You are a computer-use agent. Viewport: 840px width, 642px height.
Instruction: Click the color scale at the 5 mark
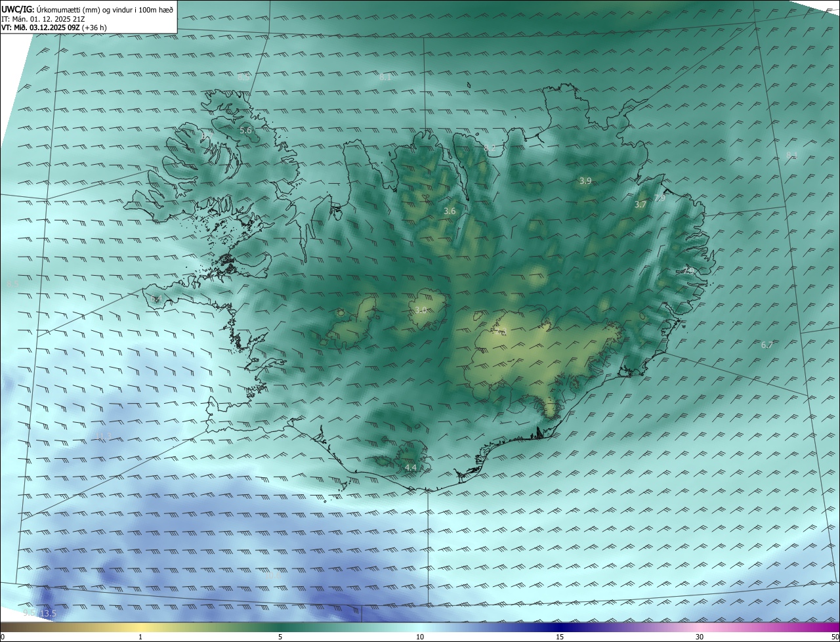(280, 628)
